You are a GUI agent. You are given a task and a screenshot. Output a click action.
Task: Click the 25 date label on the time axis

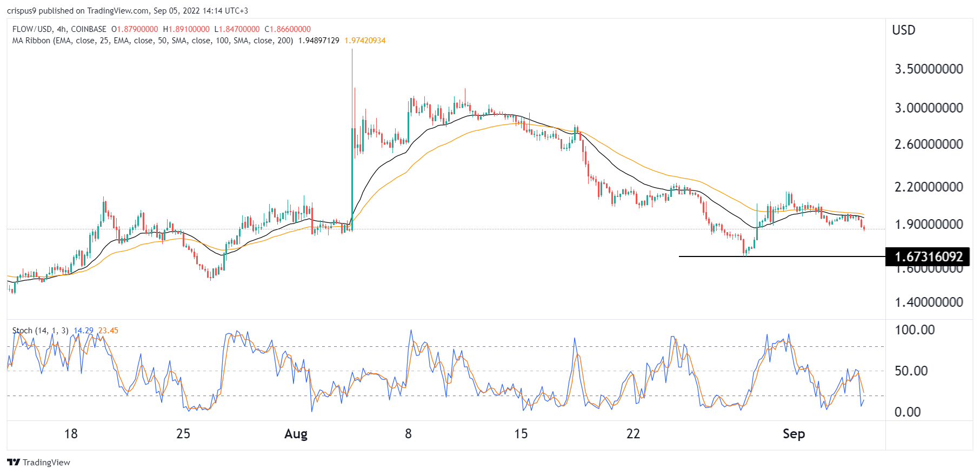click(x=183, y=434)
